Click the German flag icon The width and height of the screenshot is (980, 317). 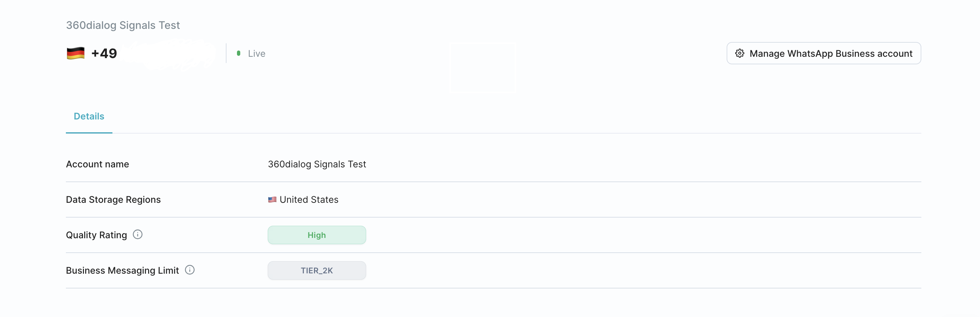tap(75, 53)
